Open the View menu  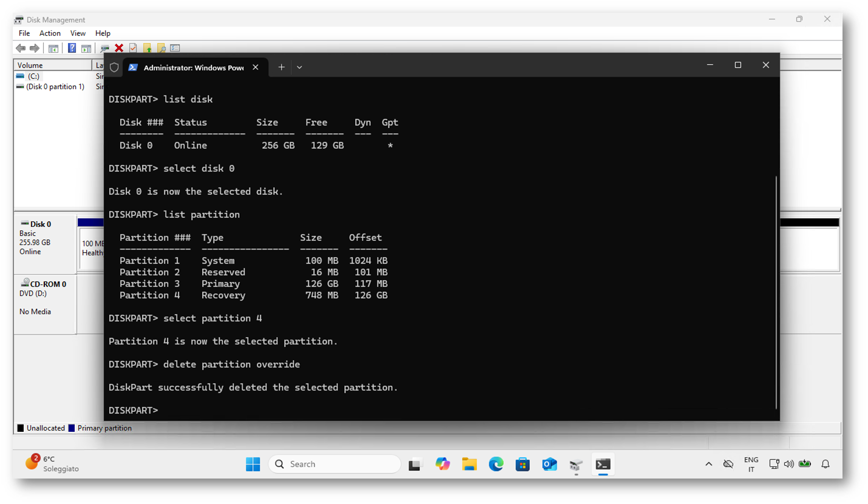(x=78, y=33)
